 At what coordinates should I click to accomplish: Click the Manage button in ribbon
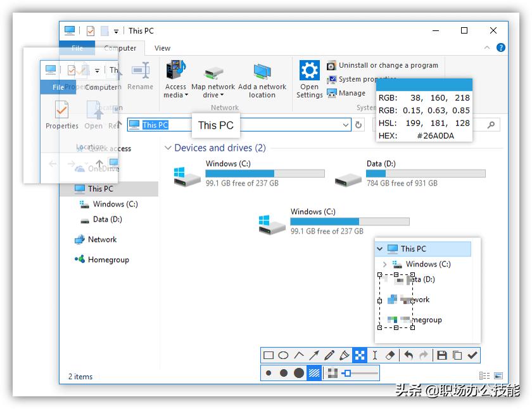tap(351, 93)
